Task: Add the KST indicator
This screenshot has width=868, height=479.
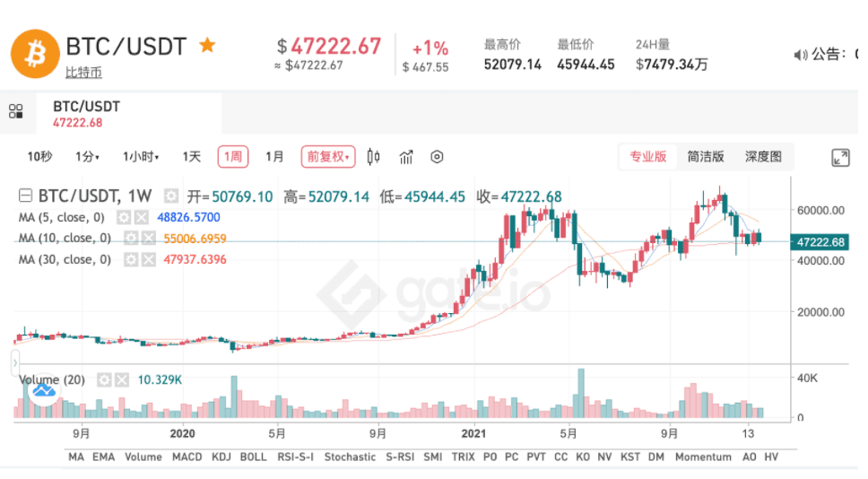Action: click(630, 457)
